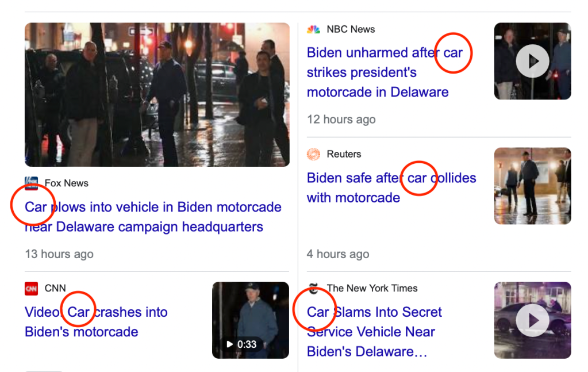The width and height of the screenshot is (588, 372).
Task: Click the Fox News logo
Action: coord(31,183)
